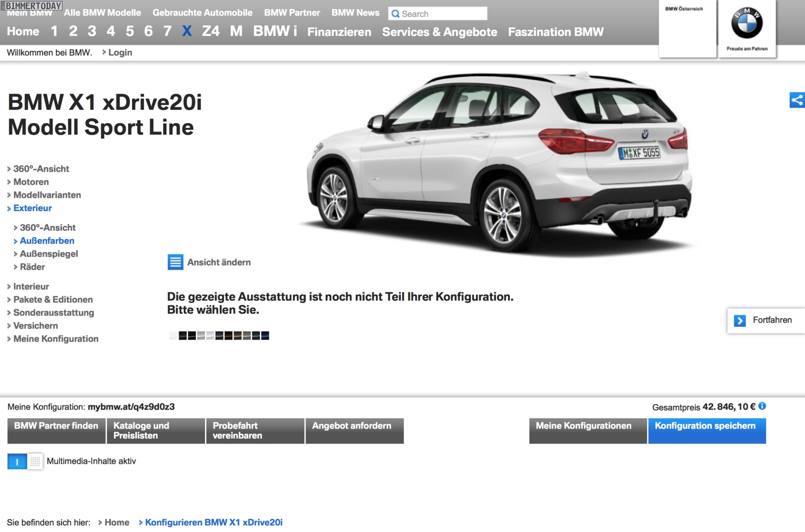Click the Login link
The image size is (805, 532).
tap(120, 53)
